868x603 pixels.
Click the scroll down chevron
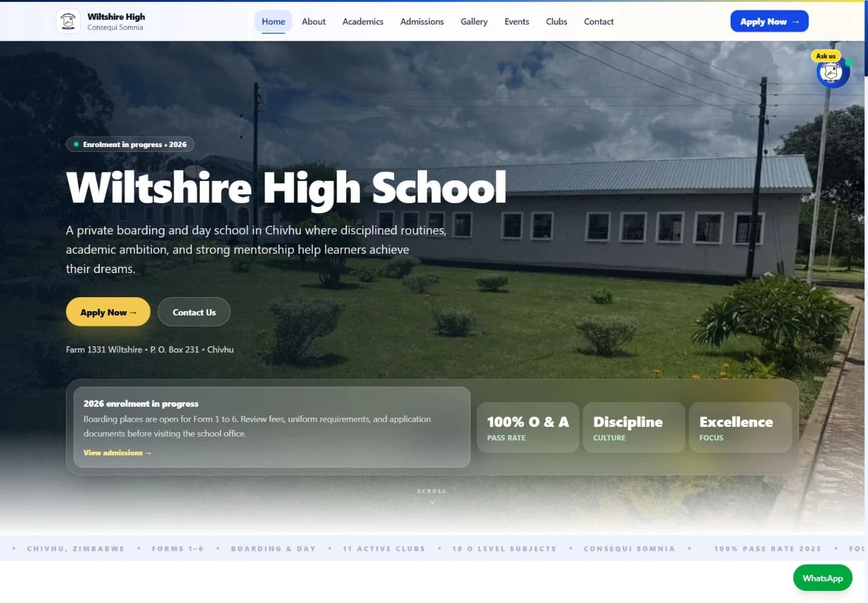(x=432, y=502)
